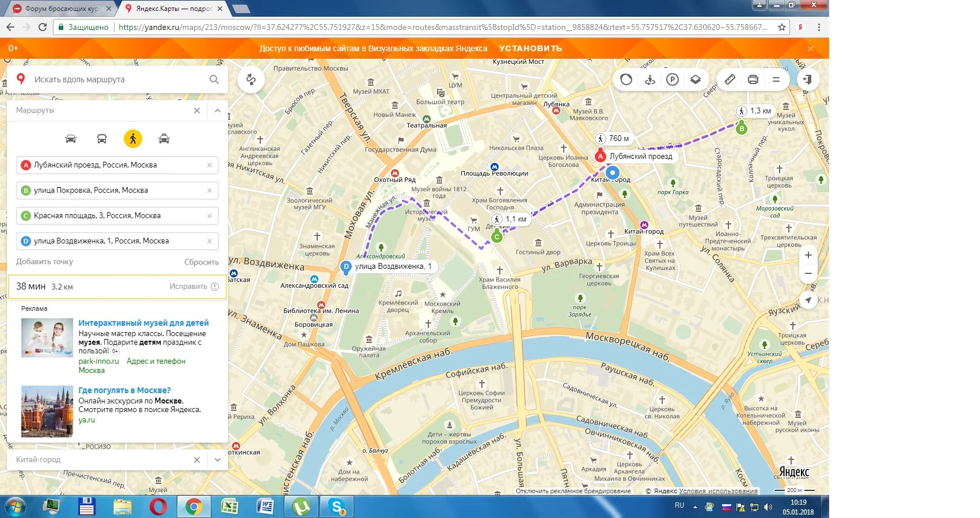Open the route-building button beside the search box
Viewport: 980px width, 518px height.
click(x=251, y=79)
